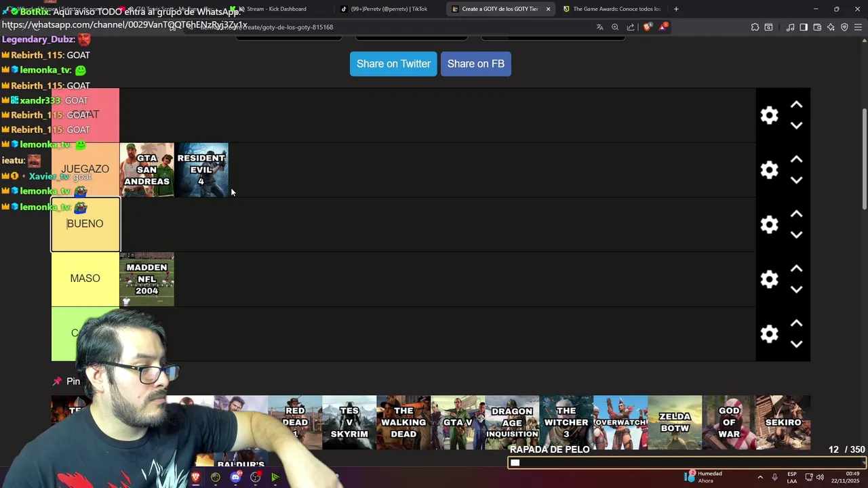868x488 pixels.
Task: Click the taskbar volume speaker icon
Action: pos(820,477)
